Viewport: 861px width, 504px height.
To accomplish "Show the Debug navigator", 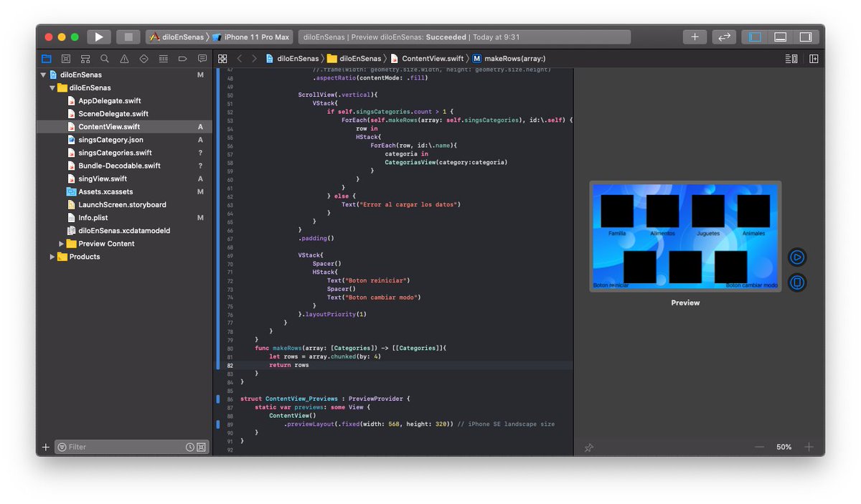I will tap(163, 59).
